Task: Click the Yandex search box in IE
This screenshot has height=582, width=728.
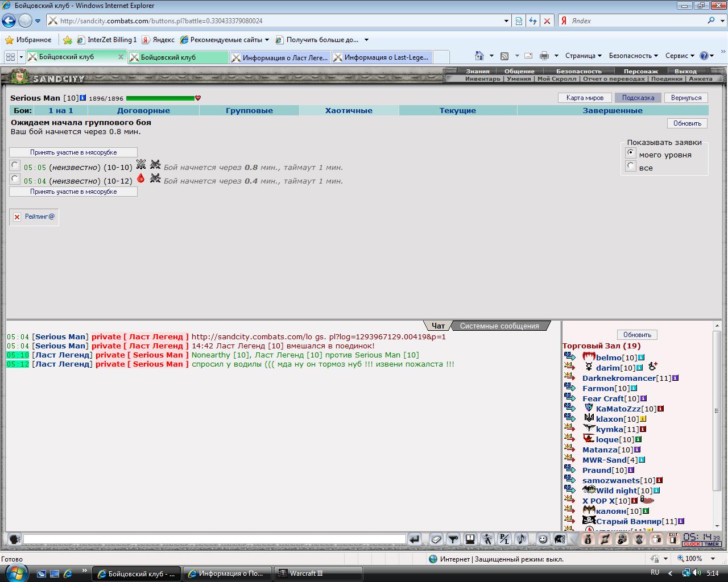Action: click(x=637, y=21)
